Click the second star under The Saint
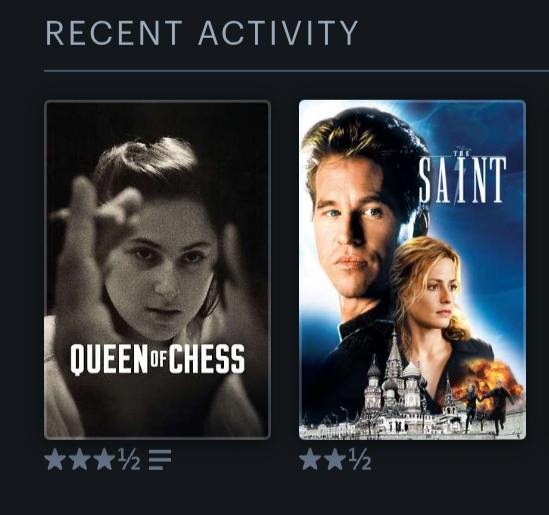This screenshot has width=549, height=515. (x=335, y=459)
